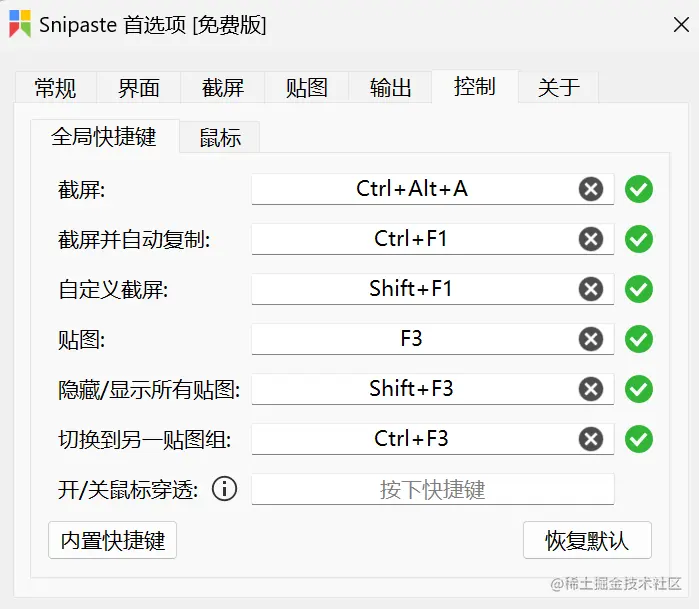Clear the 截屏 shortcut Ctrl+Alt+A
This screenshot has height=609, width=699.
(591, 189)
